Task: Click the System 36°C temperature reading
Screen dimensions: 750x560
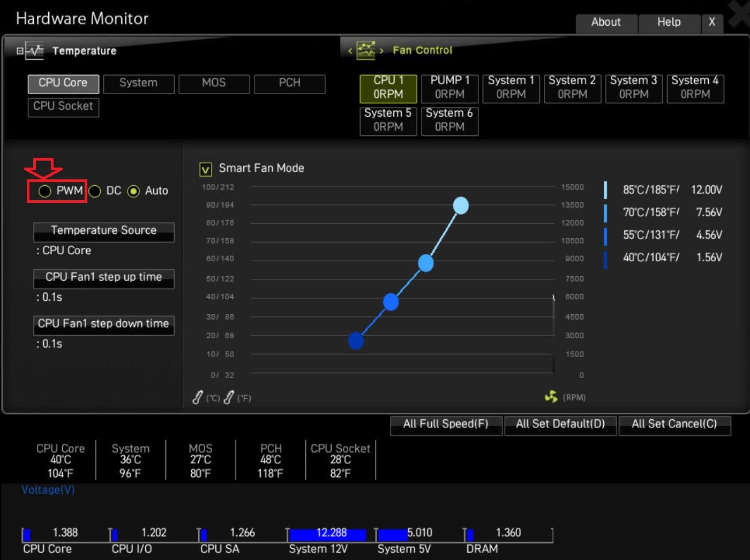Action: click(x=130, y=461)
